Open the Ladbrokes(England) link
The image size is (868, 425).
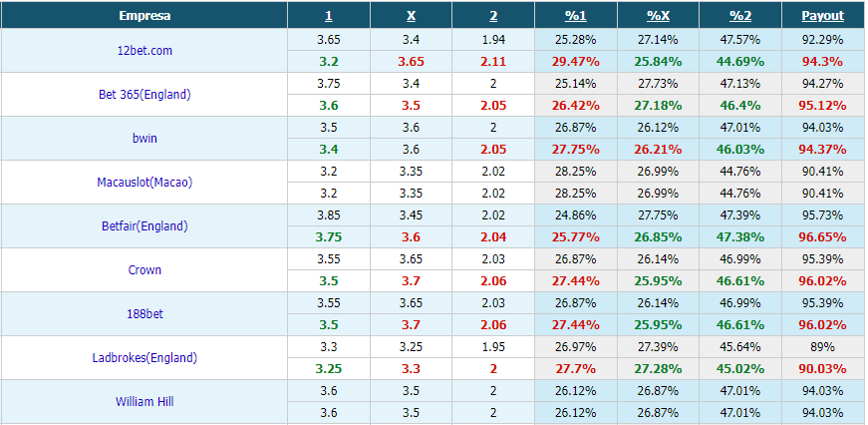coord(145,357)
